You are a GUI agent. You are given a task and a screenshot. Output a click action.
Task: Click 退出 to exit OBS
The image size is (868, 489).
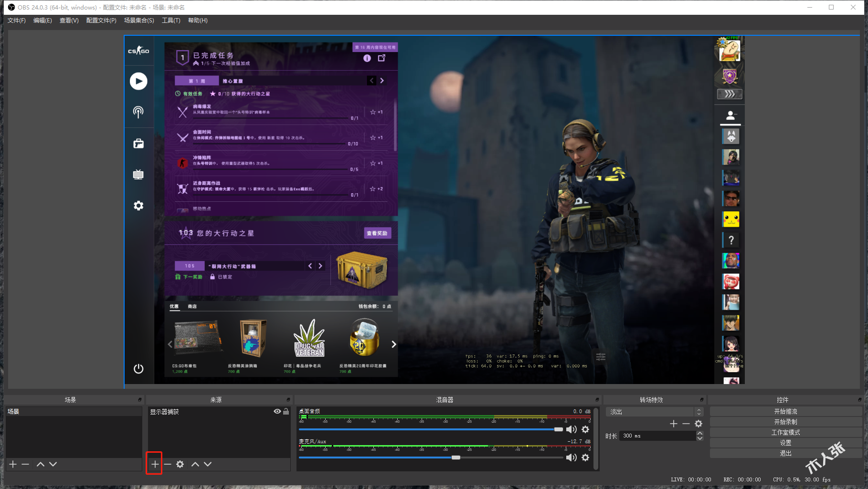[x=785, y=453]
